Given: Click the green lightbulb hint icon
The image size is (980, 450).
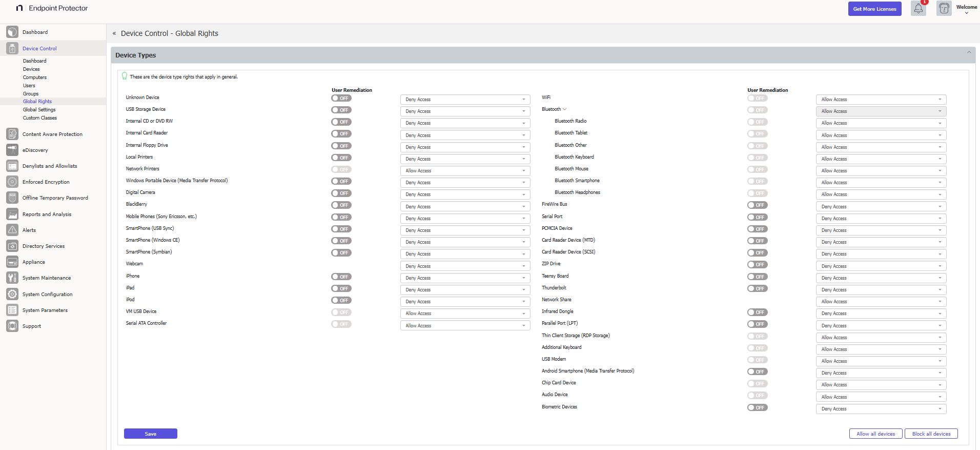Looking at the screenshot, I should (124, 76).
